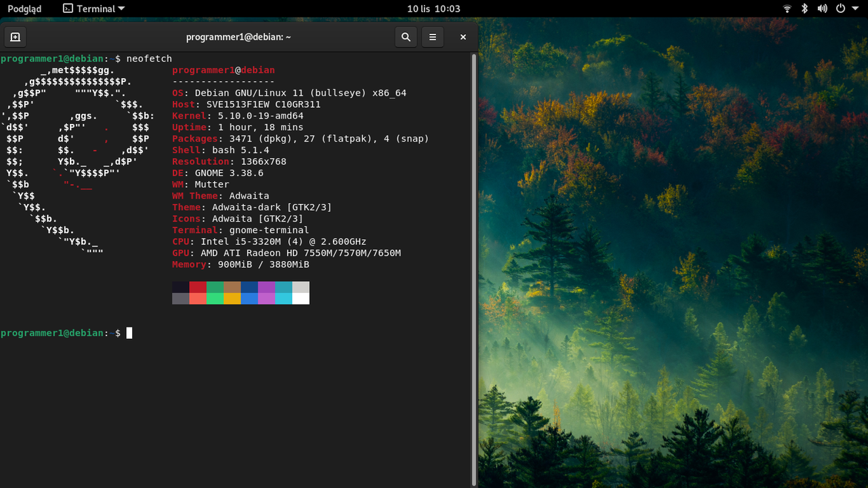Click the volume speaker icon
The image size is (868, 488).
pyautogui.click(x=823, y=9)
